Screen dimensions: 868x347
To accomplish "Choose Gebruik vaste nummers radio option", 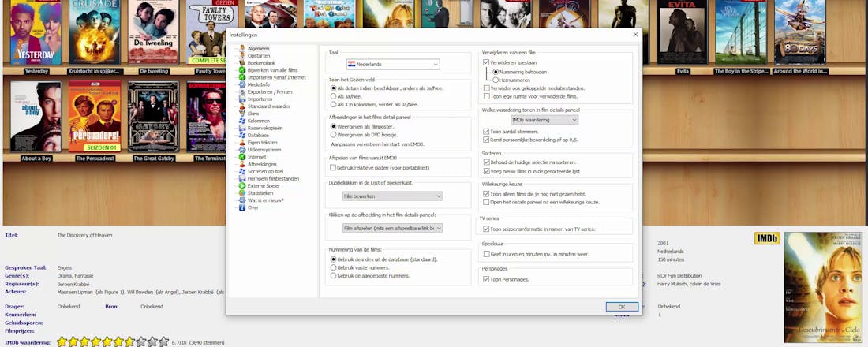I will click(333, 267).
